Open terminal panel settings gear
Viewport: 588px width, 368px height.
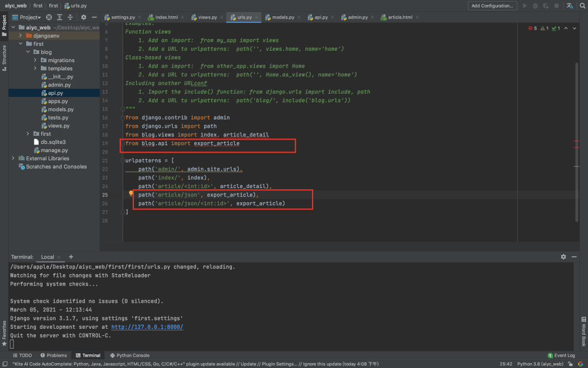tap(563, 257)
